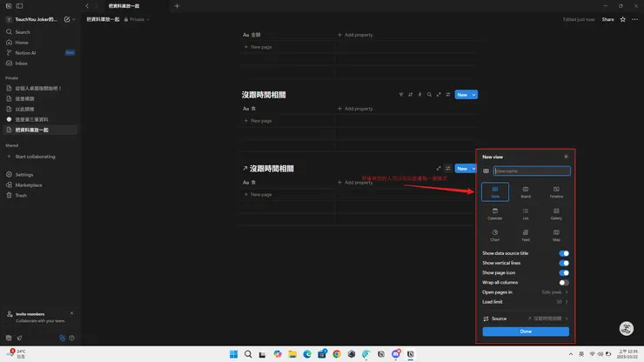Open Settings in the sidebar

pos(40,175)
